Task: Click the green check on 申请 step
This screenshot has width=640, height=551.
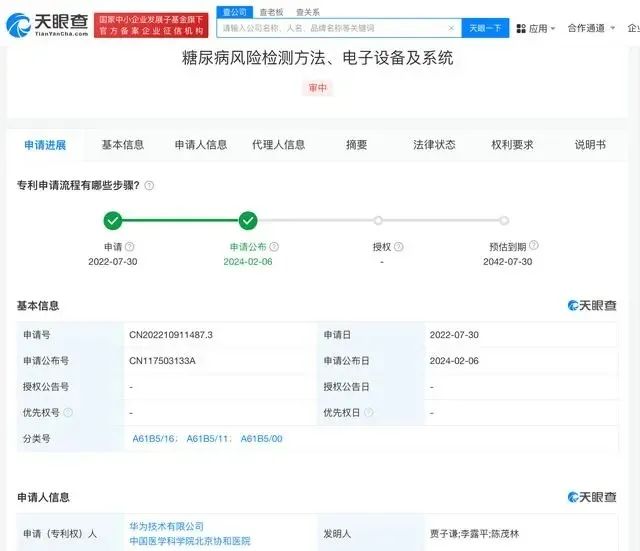Action: point(113,221)
